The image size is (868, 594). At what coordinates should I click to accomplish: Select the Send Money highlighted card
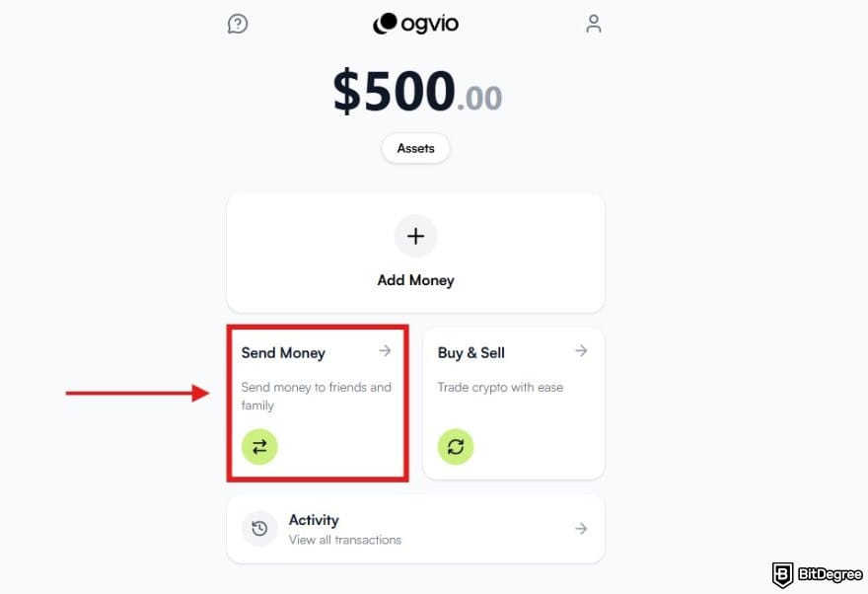pos(317,402)
